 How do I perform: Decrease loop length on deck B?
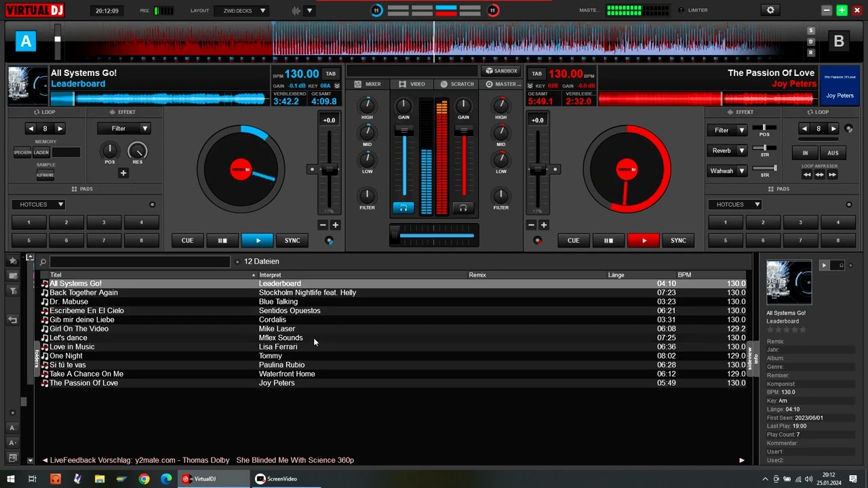(x=804, y=128)
